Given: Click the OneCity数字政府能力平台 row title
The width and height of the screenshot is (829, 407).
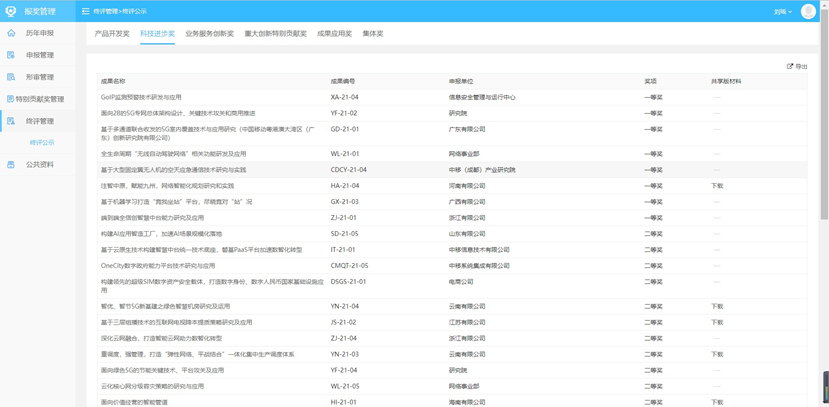Looking at the screenshot, I should [x=158, y=266].
